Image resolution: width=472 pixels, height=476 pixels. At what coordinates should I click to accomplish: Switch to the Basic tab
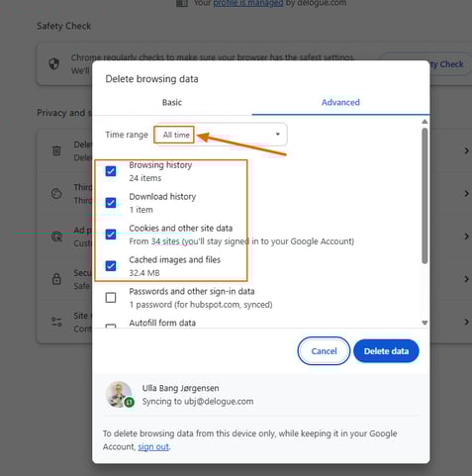tap(172, 102)
